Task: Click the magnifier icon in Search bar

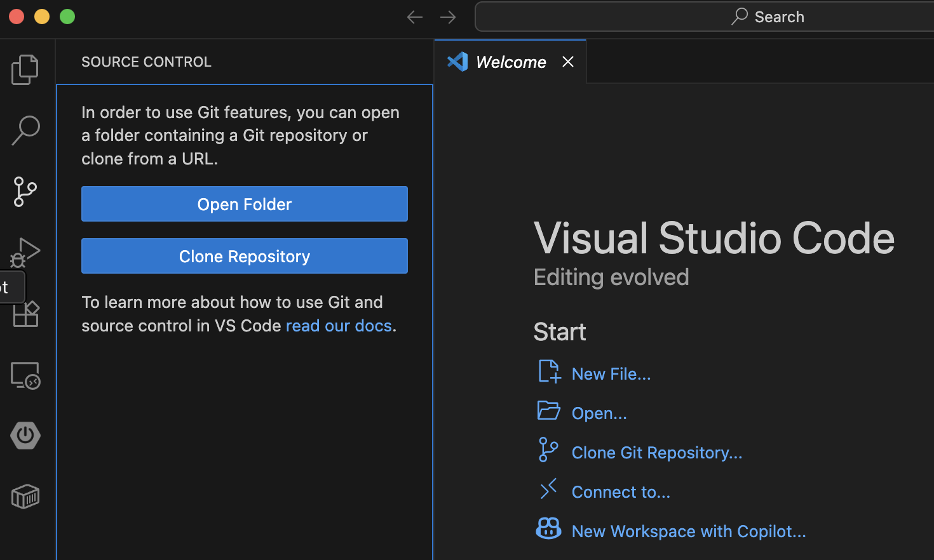Action: (740, 17)
